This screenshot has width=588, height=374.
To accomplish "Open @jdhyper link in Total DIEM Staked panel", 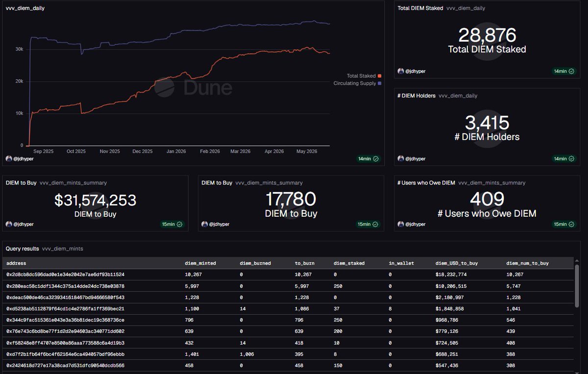I will pyautogui.click(x=415, y=71).
